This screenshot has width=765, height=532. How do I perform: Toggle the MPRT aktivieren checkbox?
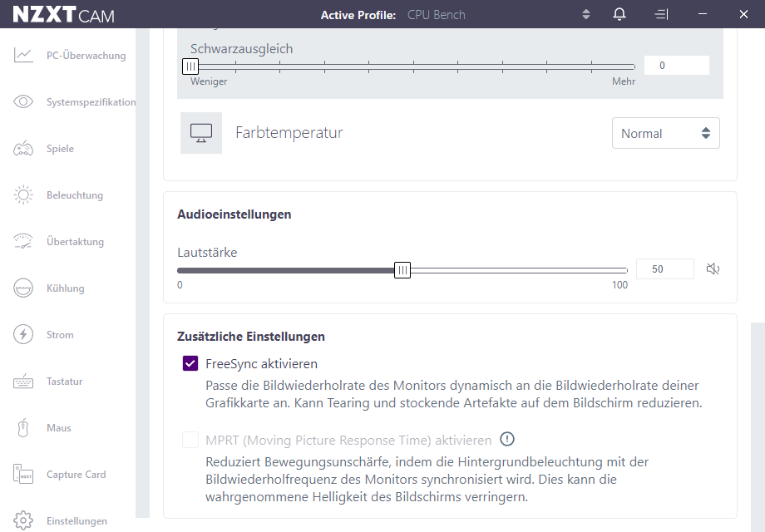(190, 440)
